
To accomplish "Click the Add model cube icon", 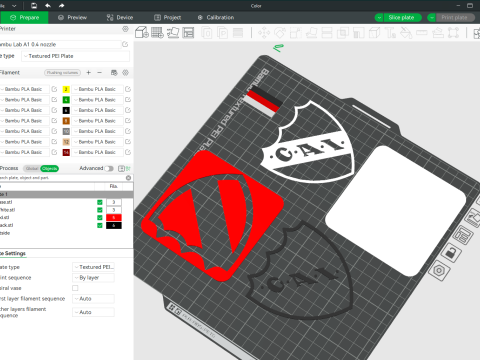I will tap(142, 33).
